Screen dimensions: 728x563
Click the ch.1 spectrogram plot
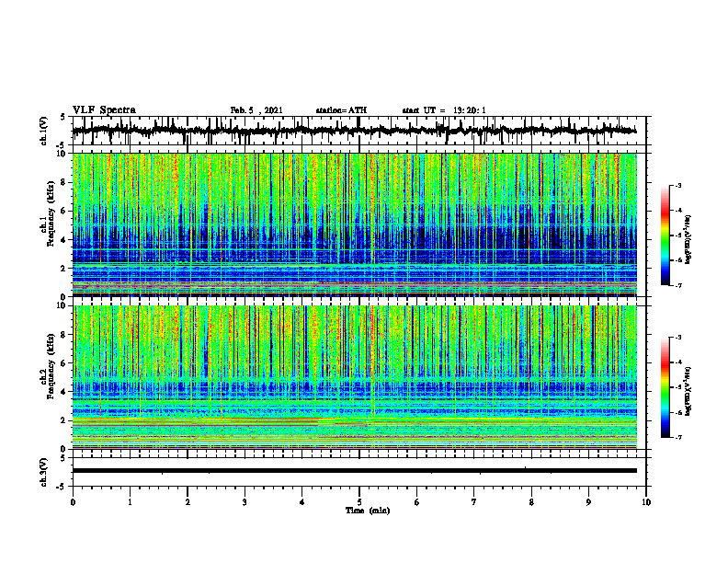[x=354, y=224]
